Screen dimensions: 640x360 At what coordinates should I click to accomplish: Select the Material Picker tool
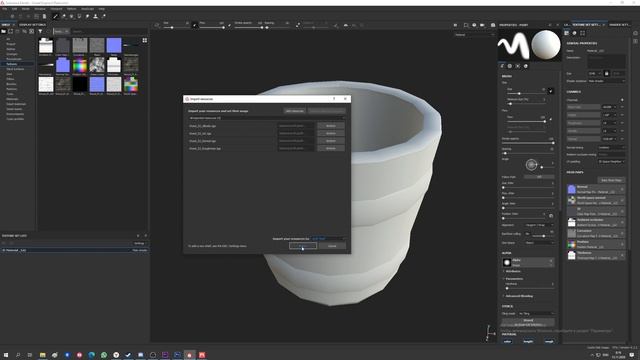pyautogui.click(x=104, y=16)
